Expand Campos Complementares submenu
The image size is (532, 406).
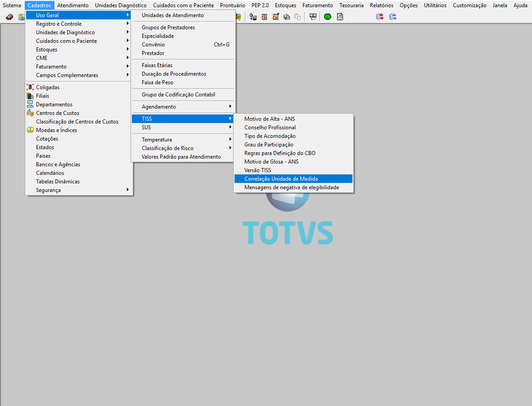click(78, 75)
